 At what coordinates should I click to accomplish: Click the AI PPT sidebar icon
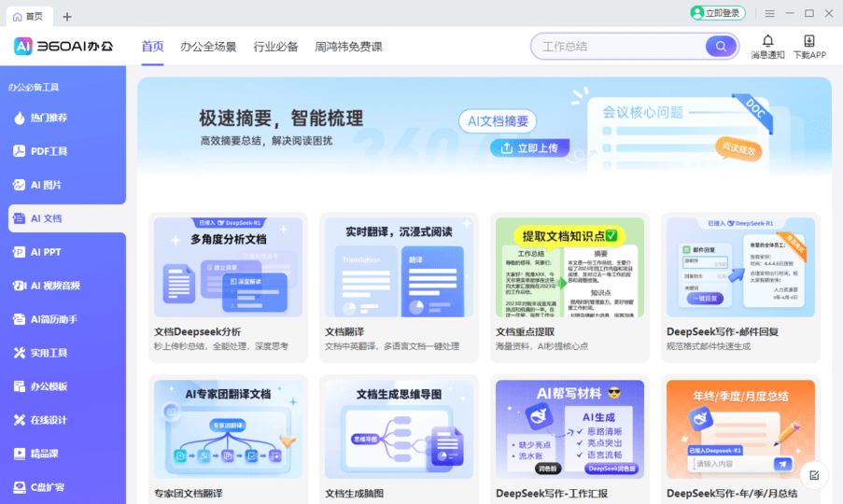[x=20, y=252]
